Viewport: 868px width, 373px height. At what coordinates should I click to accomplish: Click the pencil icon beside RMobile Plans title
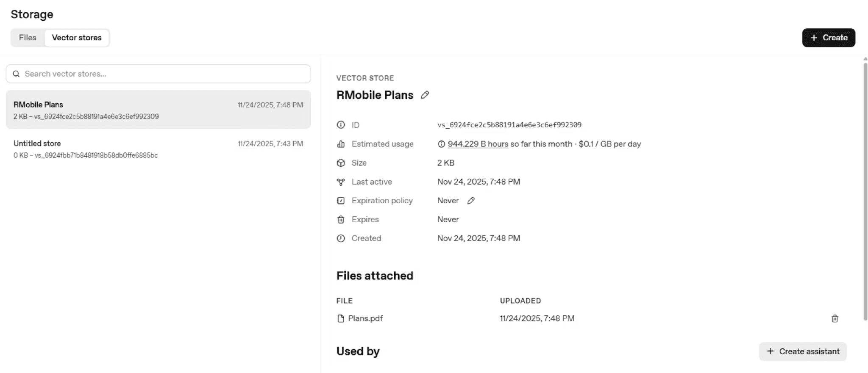pos(425,95)
